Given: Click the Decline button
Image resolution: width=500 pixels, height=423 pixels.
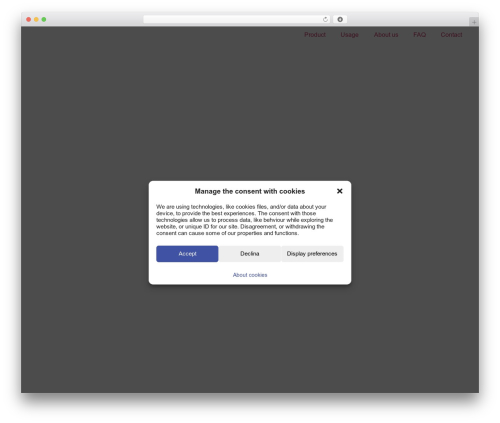Looking at the screenshot, I should click(250, 254).
